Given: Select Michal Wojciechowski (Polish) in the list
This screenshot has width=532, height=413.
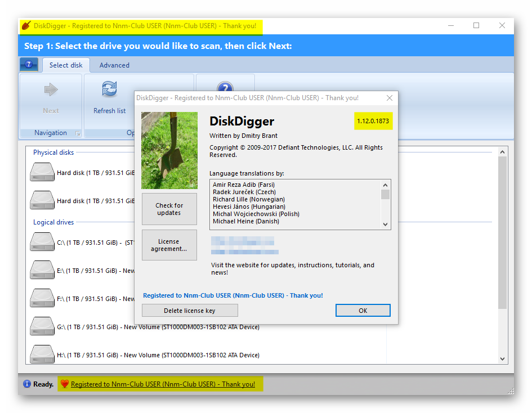Looking at the screenshot, I should tap(256, 214).
